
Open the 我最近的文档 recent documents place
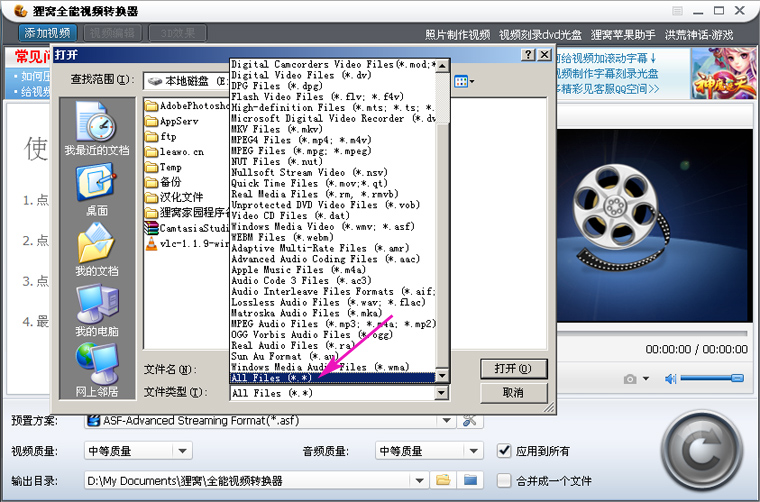point(96,128)
